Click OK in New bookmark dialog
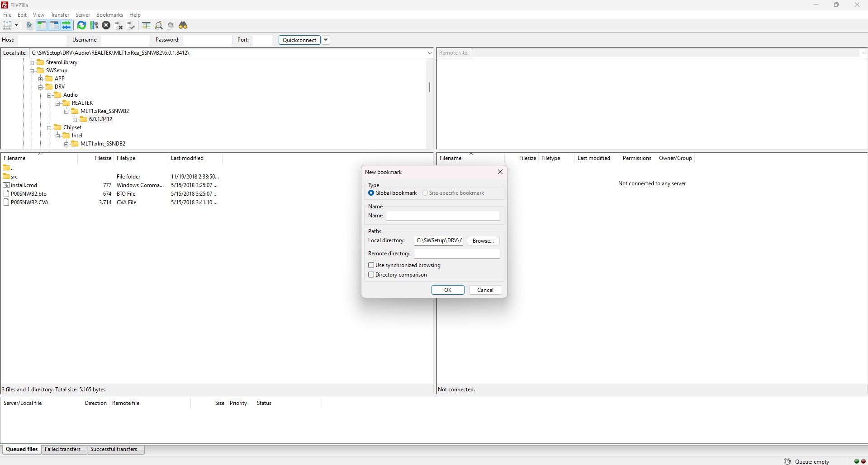The image size is (868, 465). pos(448,290)
